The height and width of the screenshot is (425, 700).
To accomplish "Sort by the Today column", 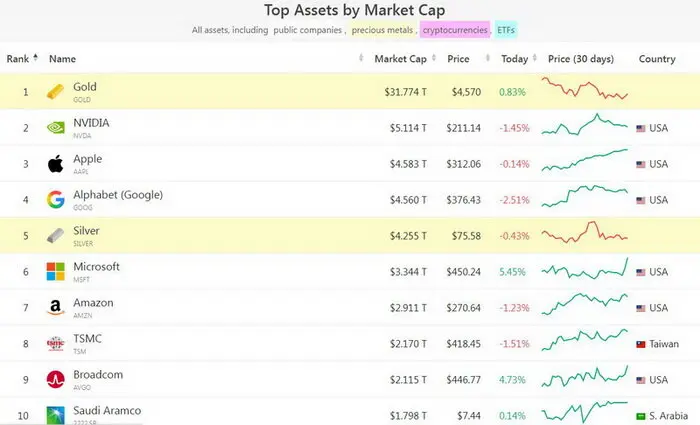I will (x=514, y=58).
